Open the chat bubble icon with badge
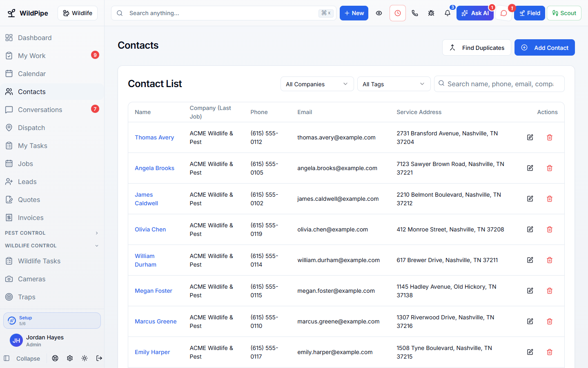588x368 pixels. (x=504, y=13)
